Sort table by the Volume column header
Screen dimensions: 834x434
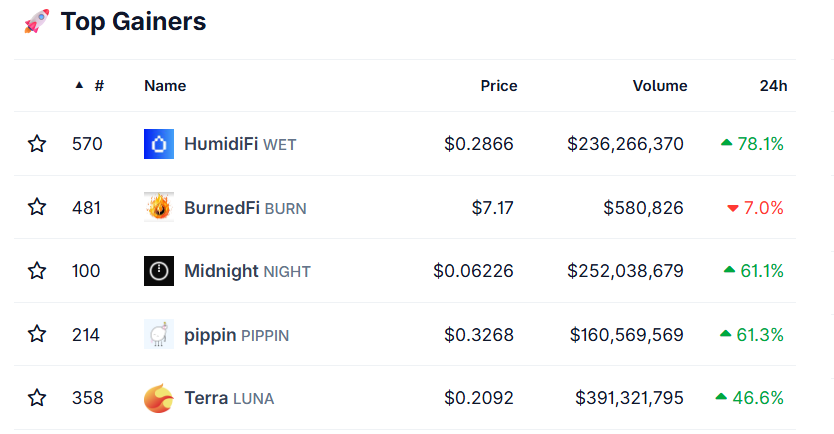tap(659, 86)
